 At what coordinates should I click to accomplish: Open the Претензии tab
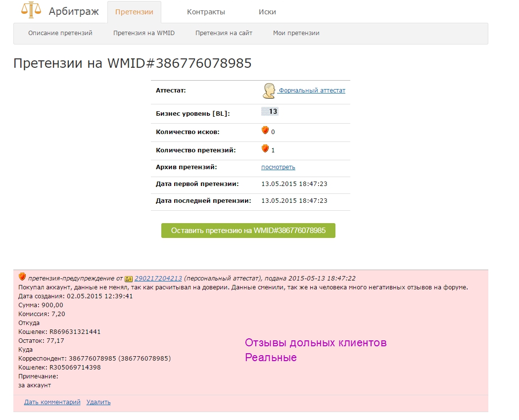tap(134, 12)
